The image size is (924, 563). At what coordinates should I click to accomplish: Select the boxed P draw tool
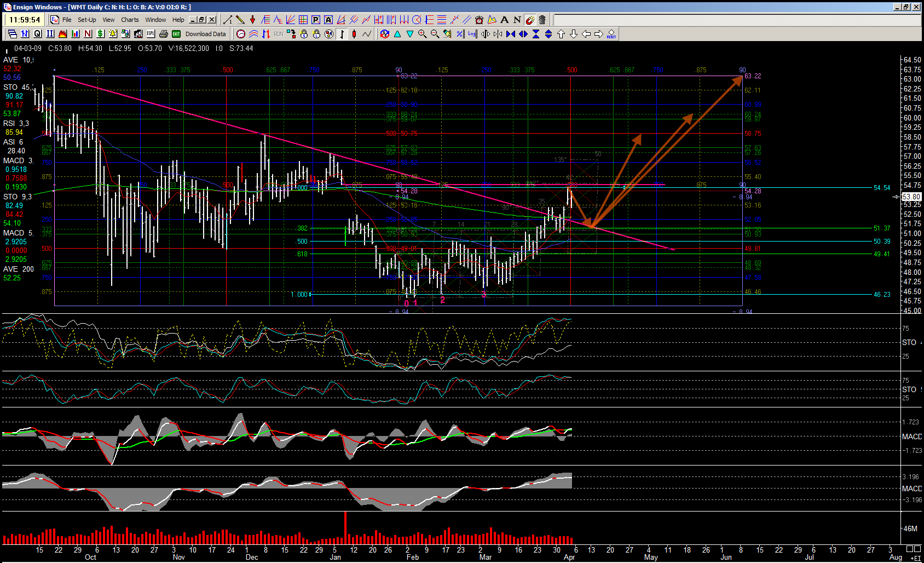315,20
